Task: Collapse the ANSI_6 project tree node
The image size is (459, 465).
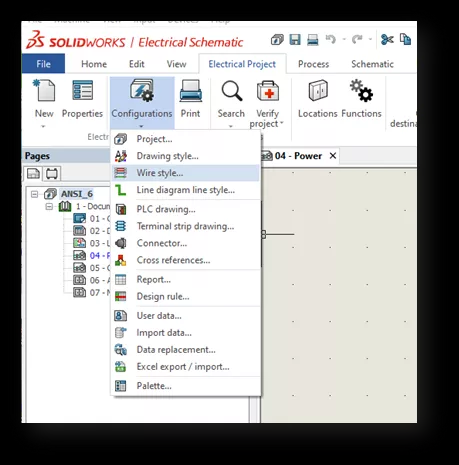Action: [x=34, y=194]
